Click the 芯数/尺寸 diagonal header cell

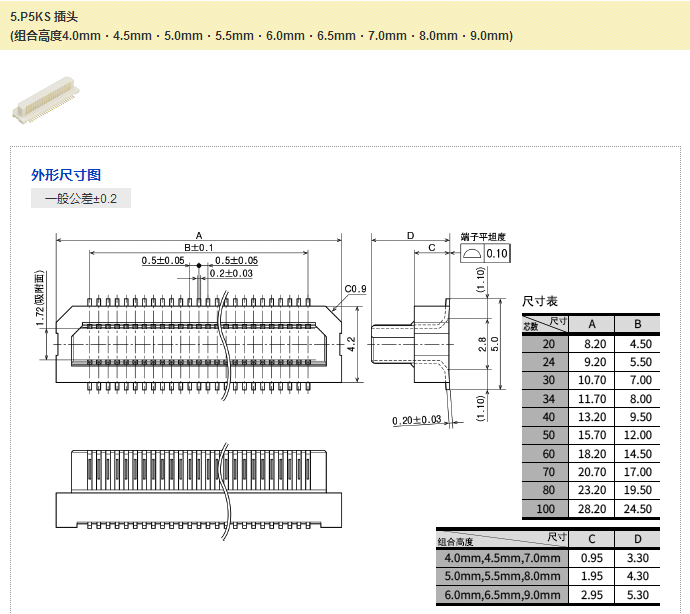tap(545, 323)
